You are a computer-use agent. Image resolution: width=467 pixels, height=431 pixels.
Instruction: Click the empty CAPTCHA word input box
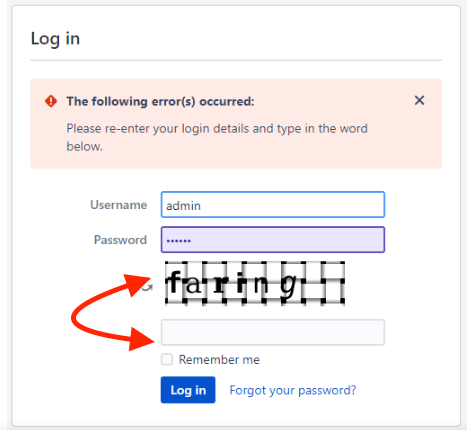[x=273, y=332]
